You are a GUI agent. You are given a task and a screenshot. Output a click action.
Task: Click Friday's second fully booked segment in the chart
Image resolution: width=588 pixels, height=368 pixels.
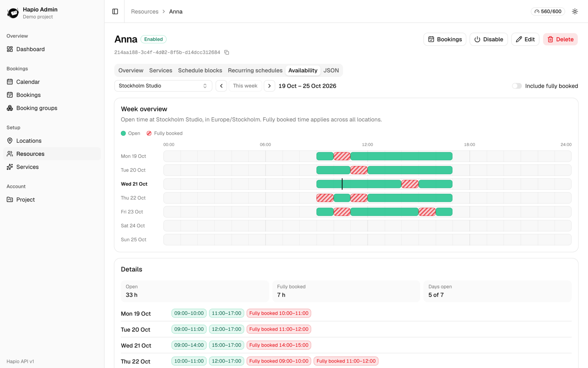427,212
